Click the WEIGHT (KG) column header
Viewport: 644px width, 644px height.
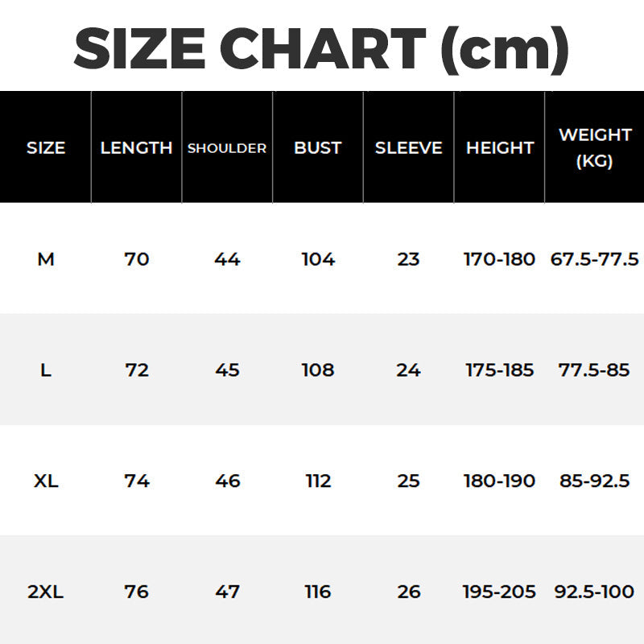[x=595, y=147]
